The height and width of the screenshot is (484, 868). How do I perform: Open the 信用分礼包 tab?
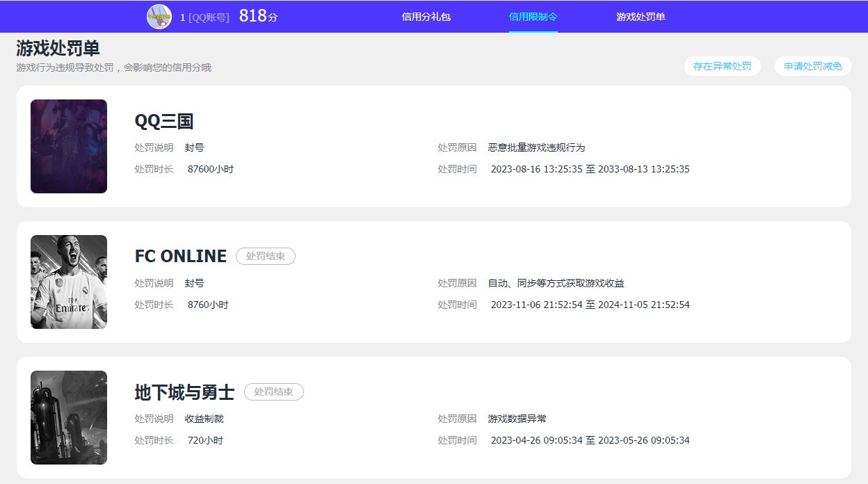pyautogui.click(x=426, y=17)
